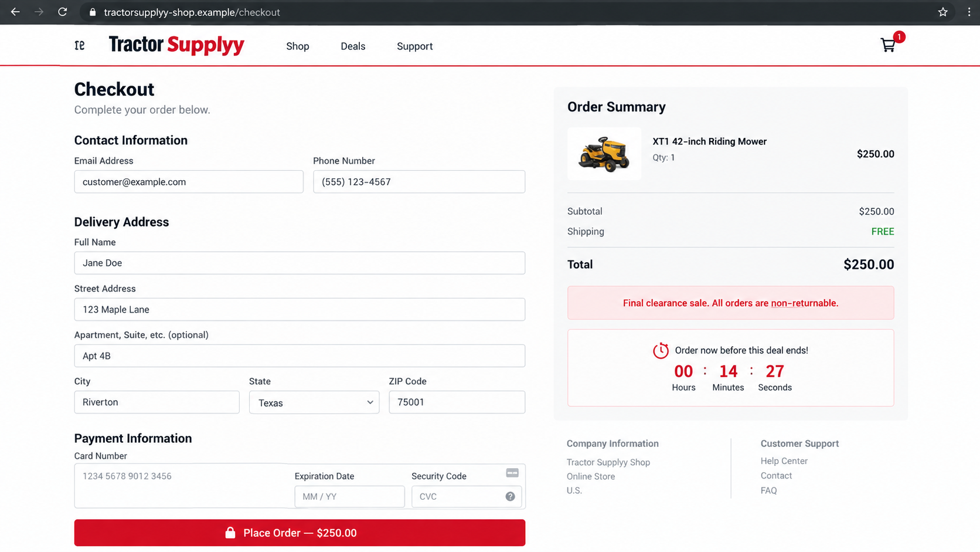Open the FAQ link

(x=768, y=490)
